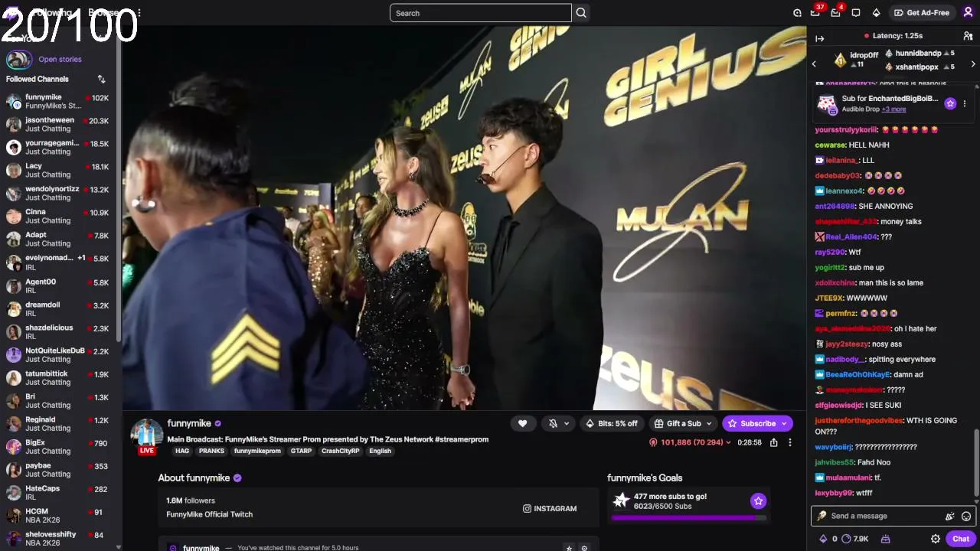Open chat settings gear icon
Image resolution: width=980 pixels, height=551 pixels.
(x=936, y=539)
